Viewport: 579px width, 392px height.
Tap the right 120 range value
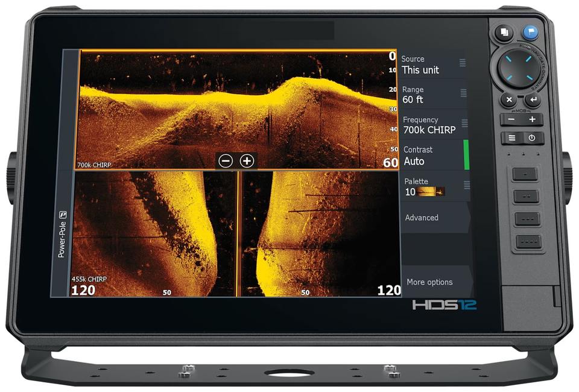389,290
